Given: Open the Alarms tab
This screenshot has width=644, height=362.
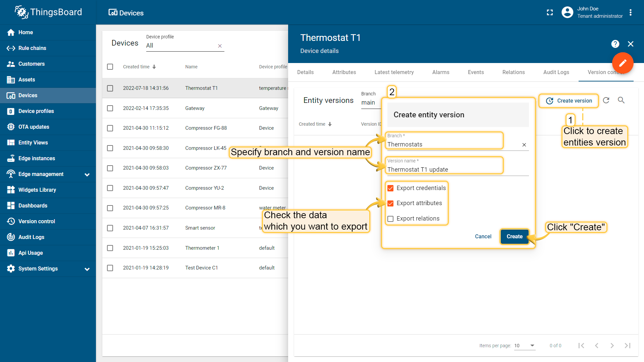Looking at the screenshot, I should [441, 72].
